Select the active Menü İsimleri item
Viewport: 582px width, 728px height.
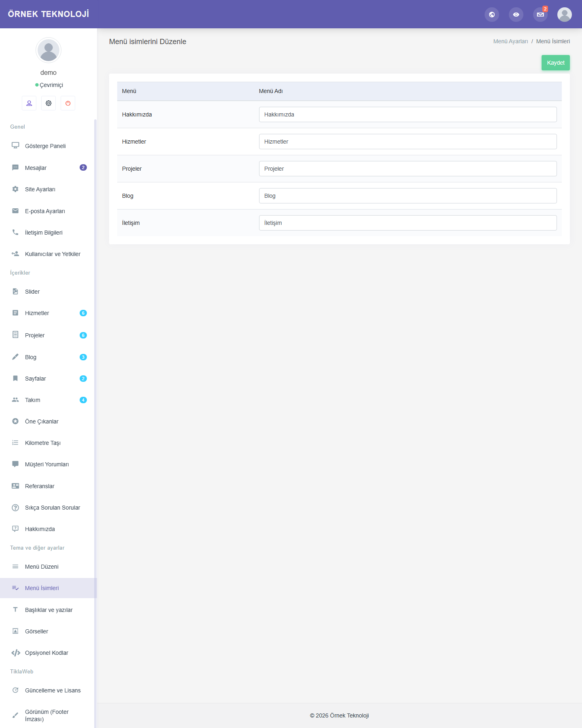48,588
